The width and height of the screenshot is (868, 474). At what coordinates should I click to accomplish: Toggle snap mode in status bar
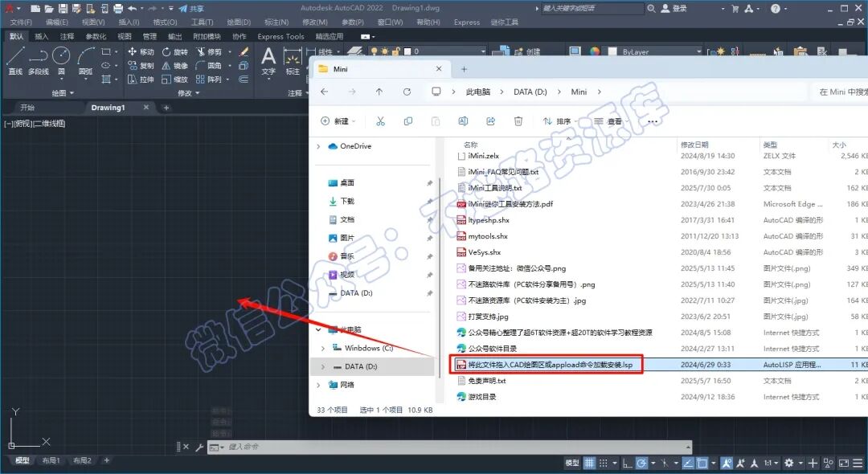(x=604, y=463)
